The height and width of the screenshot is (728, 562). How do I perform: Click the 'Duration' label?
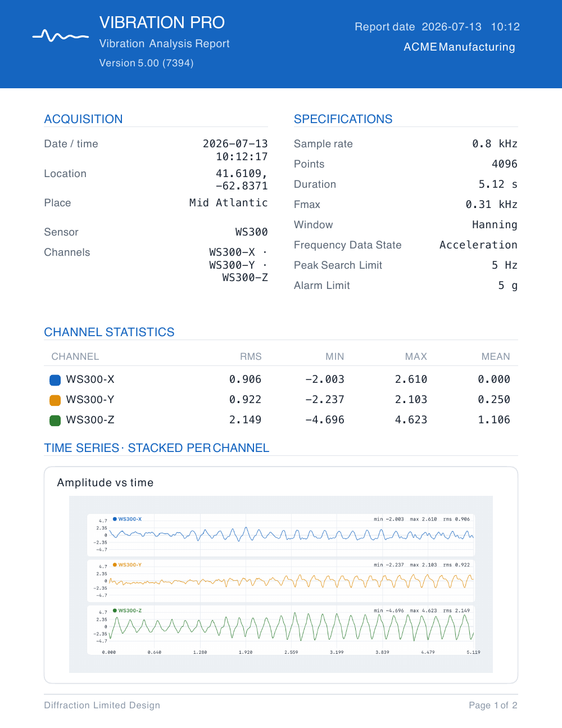(315, 184)
